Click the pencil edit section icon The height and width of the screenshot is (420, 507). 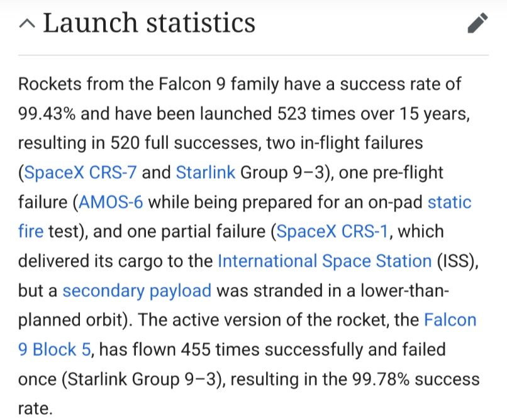click(x=477, y=23)
